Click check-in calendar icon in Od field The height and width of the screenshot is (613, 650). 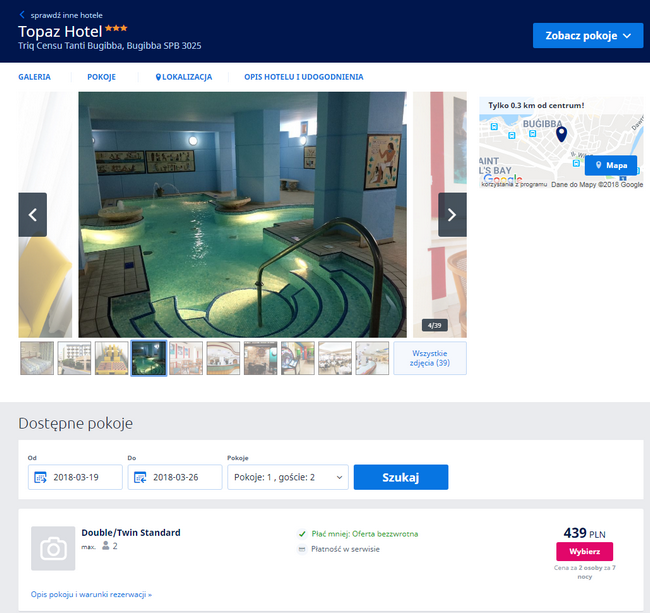pos(40,477)
